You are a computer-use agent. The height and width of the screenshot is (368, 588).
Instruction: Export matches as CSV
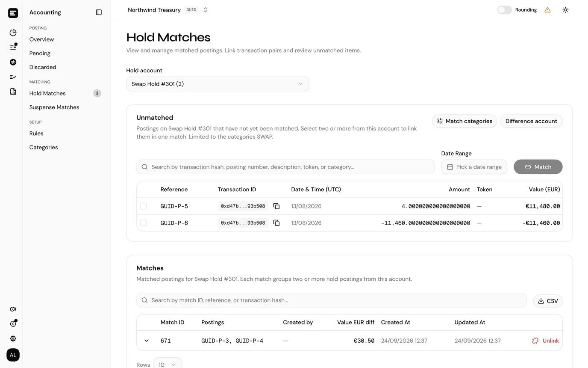[x=548, y=301]
